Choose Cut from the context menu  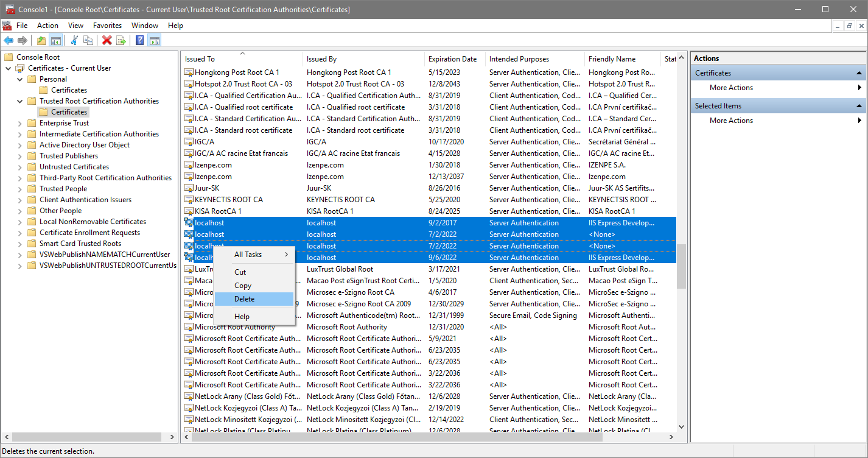(x=254, y=272)
